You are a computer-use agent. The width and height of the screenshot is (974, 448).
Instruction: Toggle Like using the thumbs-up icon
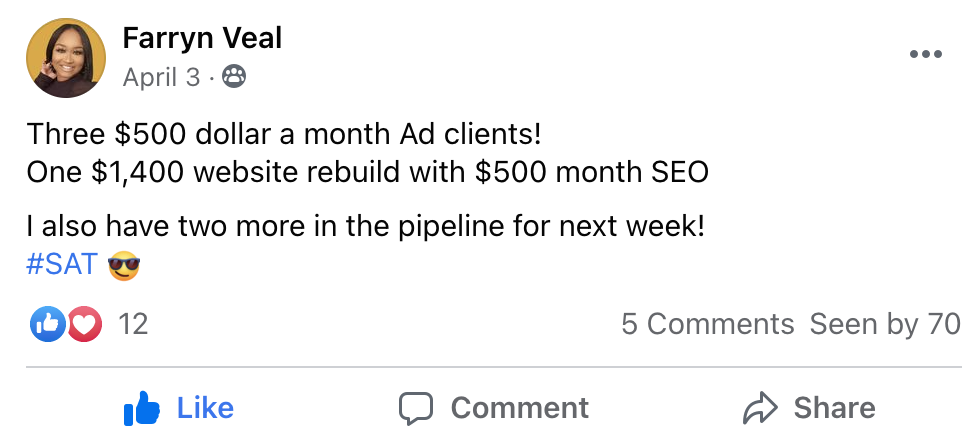(141, 408)
